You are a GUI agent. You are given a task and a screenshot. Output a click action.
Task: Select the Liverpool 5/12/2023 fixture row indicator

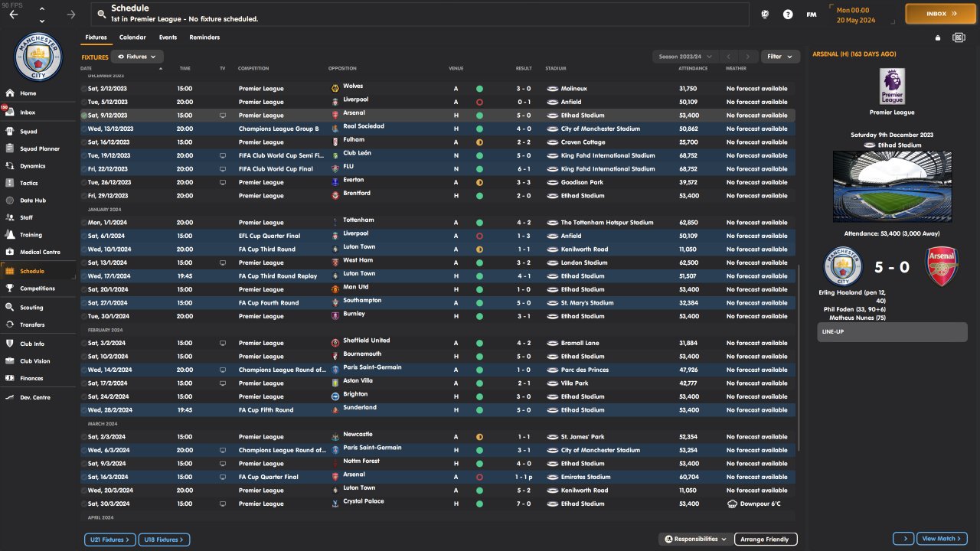point(84,102)
